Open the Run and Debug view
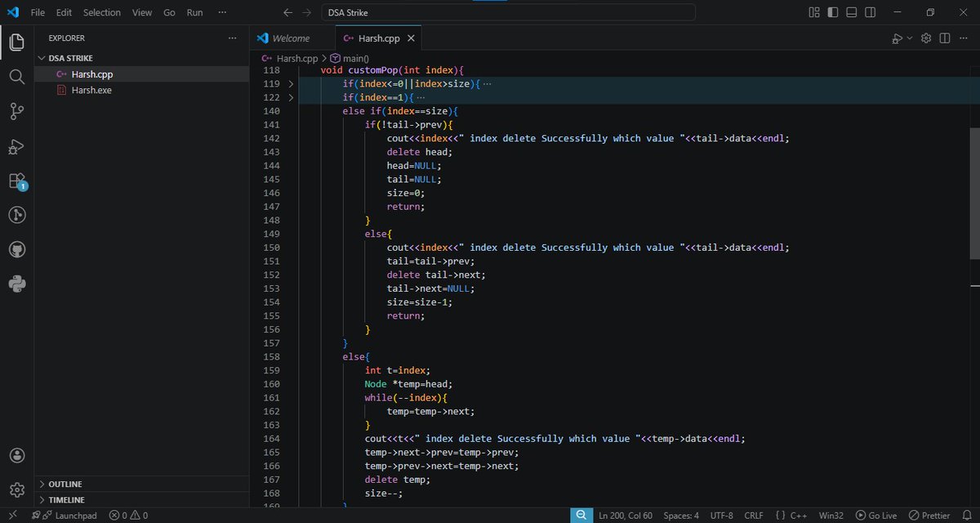 pyautogui.click(x=17, y=146)
